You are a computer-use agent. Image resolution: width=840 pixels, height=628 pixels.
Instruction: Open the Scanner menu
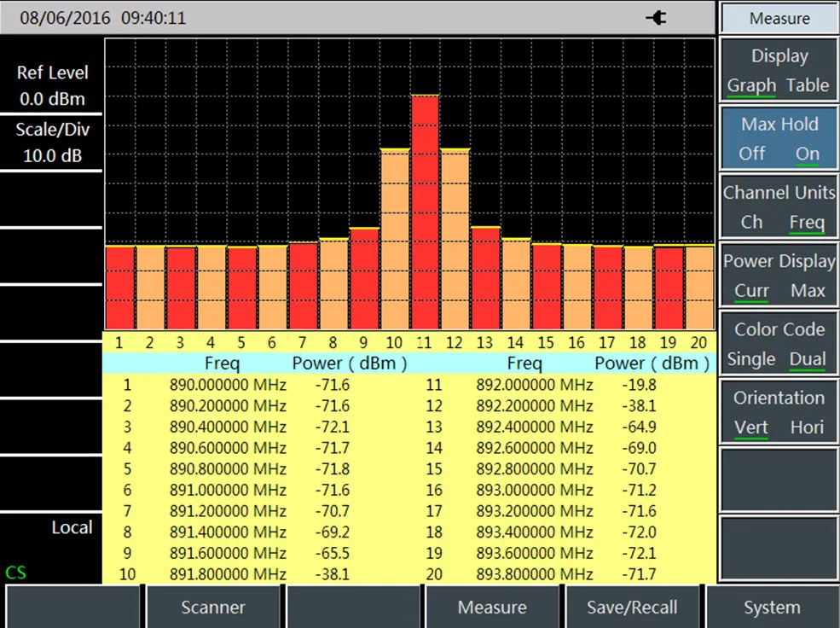(x=212, y=607)
